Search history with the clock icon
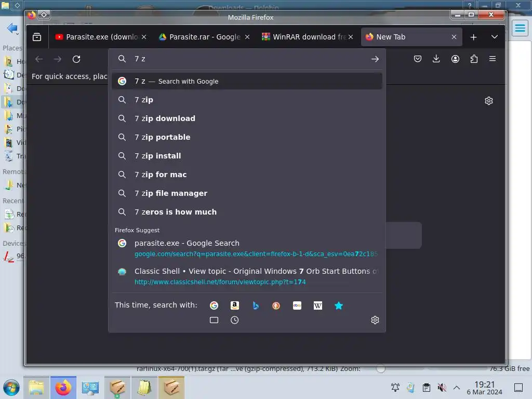 [235, 320]
